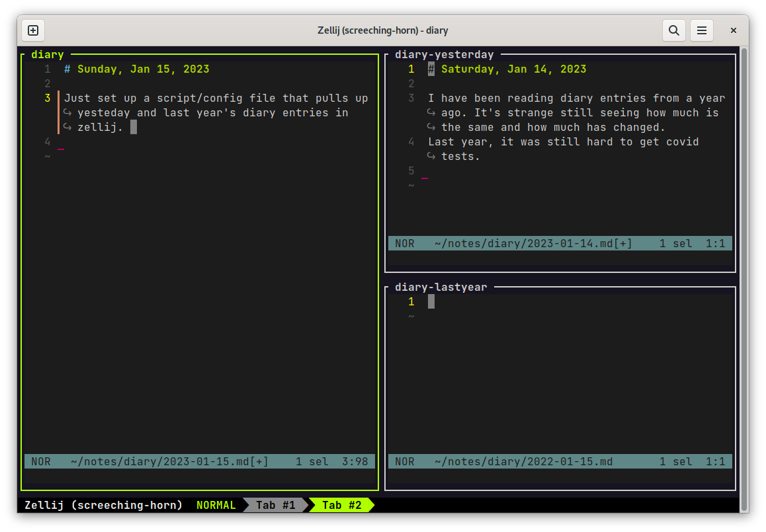Focus the diary pane title
Image resolution: width=766 pixels, height=532 pixels.
coord(48,55)
